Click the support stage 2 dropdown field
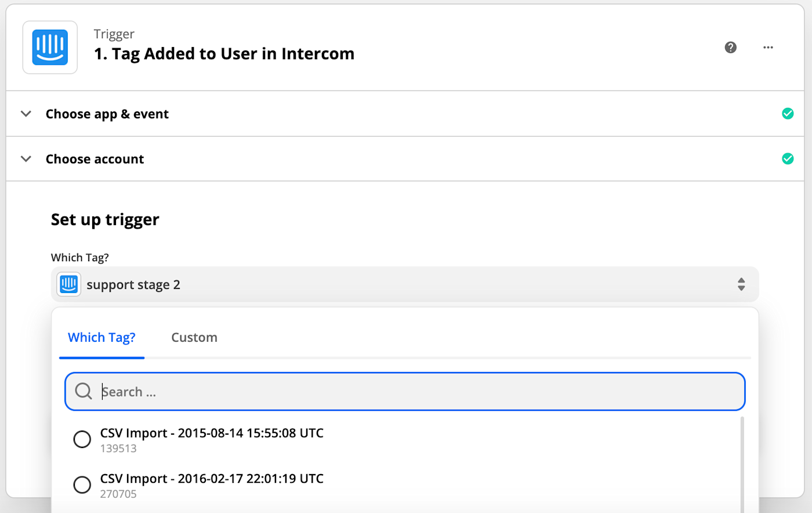Image resolution: width=812 pixels, height=513 pixels. [x=405, y=284]
